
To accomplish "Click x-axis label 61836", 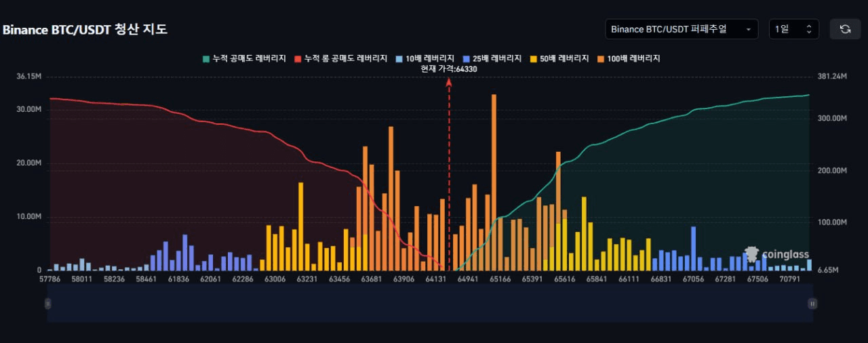I will (178, 279).
